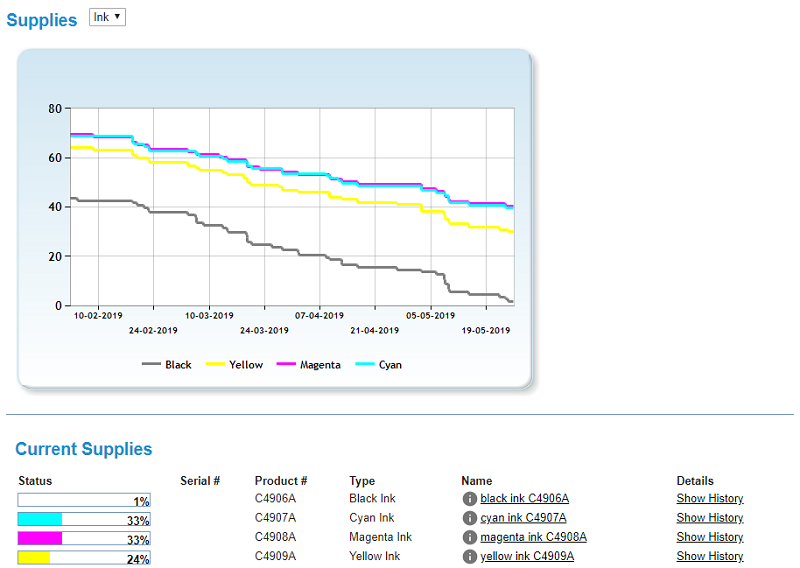Click the 20 value on chart axis
Viewport: 800px width, 568px height.
(x=55, y=257)
